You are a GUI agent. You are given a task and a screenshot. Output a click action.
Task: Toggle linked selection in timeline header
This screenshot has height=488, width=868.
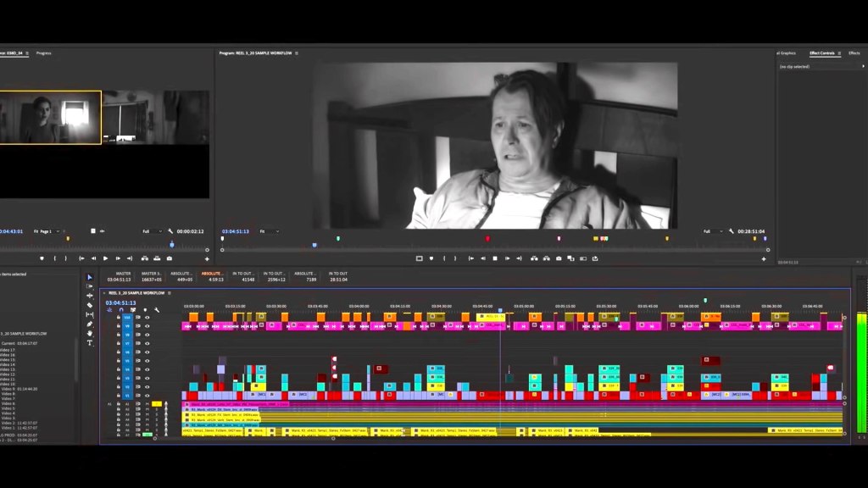pos(133,310)
